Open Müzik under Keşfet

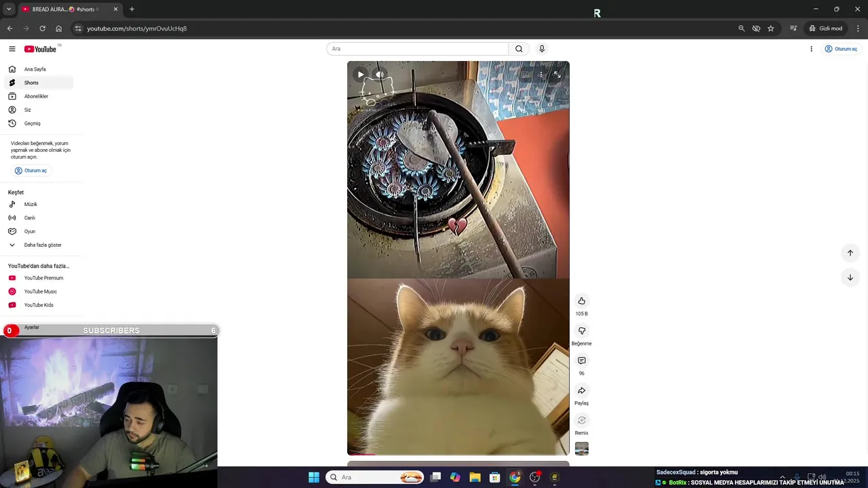pos(39,204)
